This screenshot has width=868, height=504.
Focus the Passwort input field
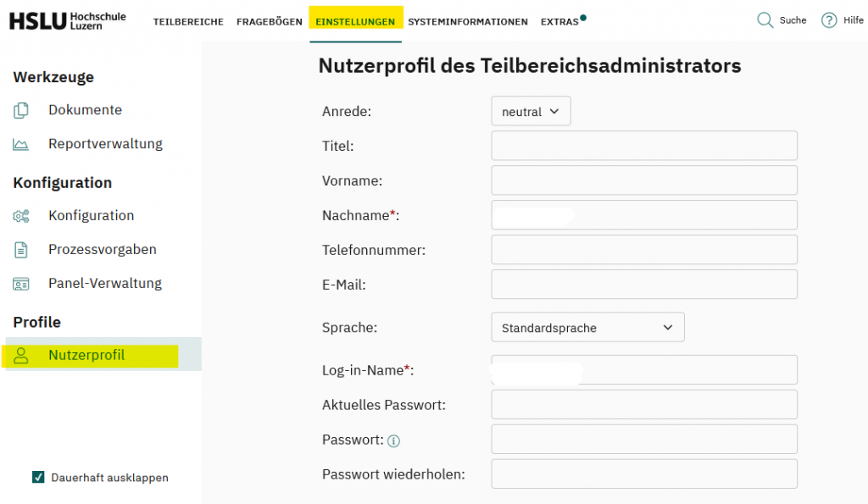(x=644, y=440)
